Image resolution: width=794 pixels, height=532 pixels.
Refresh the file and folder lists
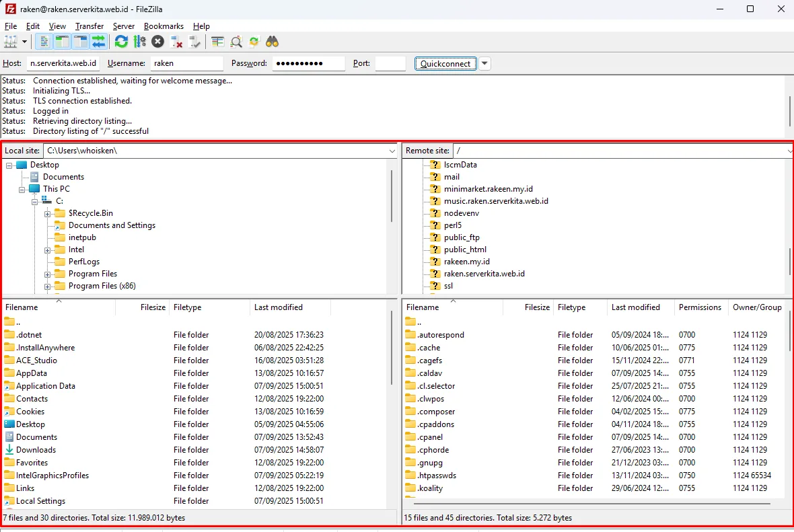(121, 42)
